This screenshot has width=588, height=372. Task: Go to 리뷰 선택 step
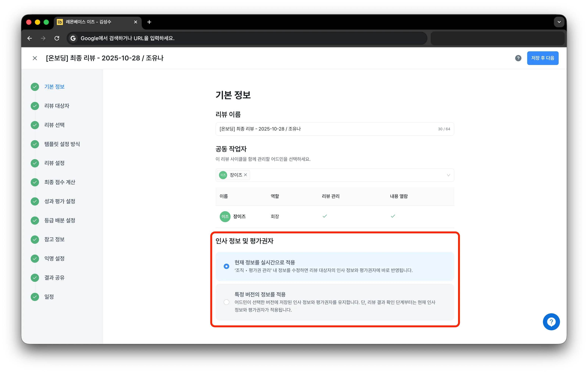pos(54,125)
